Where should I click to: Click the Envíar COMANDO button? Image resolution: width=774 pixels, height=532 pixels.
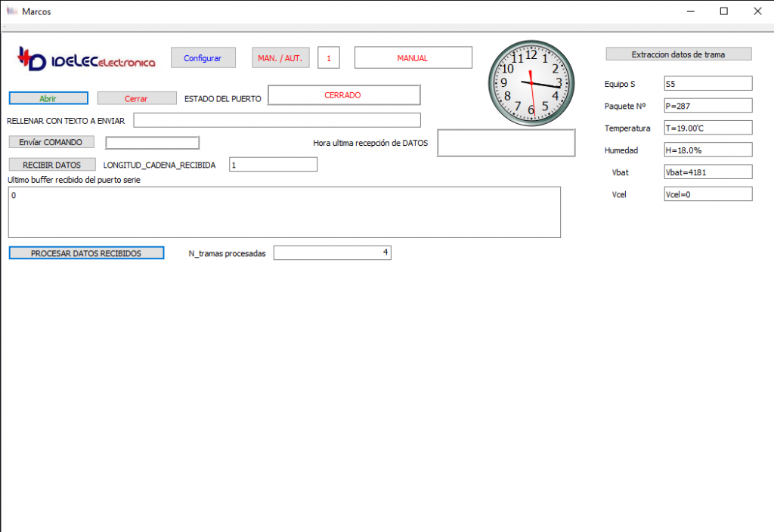[51, 142]
